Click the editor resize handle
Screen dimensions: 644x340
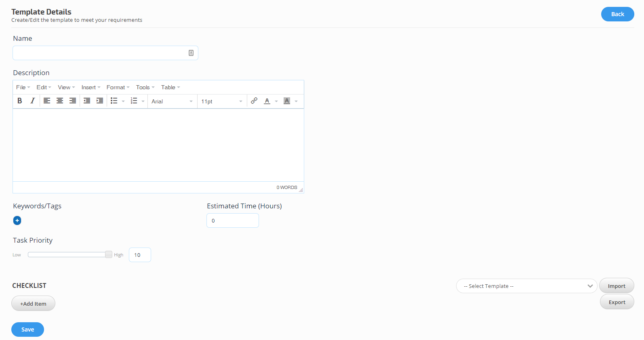coord(301,190)
